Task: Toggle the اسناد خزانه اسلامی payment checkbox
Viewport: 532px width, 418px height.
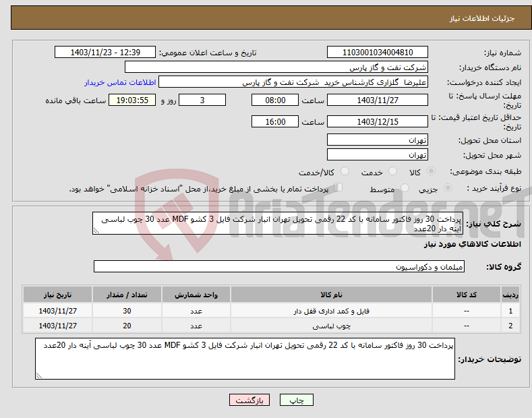Action: (x=338, y=187)
